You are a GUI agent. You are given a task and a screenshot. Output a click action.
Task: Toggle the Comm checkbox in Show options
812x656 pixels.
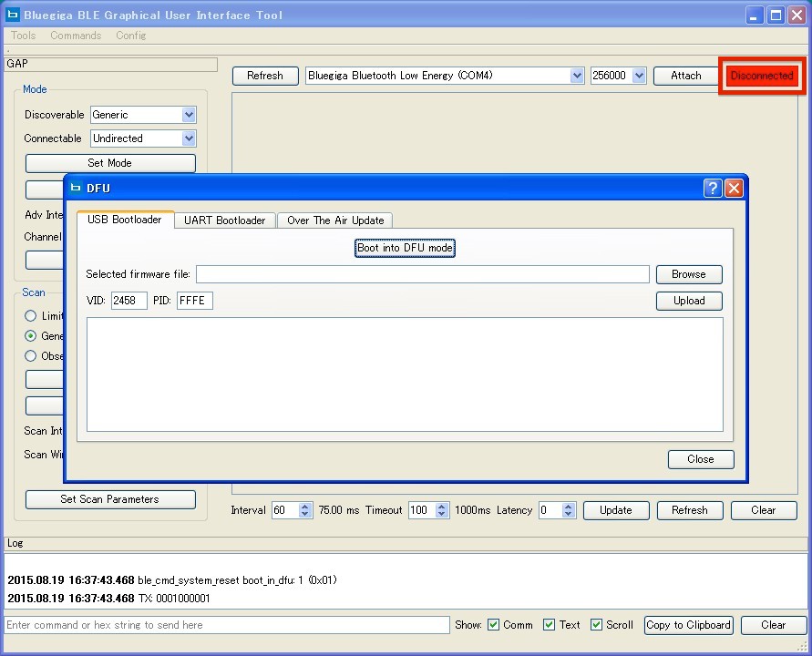coord(494,625)
